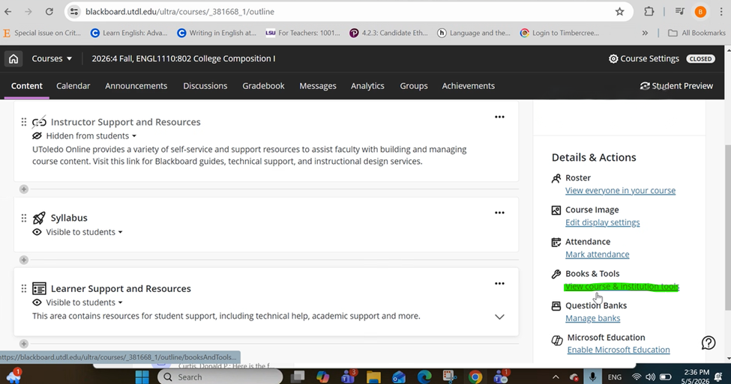Click the Roster people icon
The height and width of the screenshot is (384, 731).
pyautogui.click(x=556, y=178)
